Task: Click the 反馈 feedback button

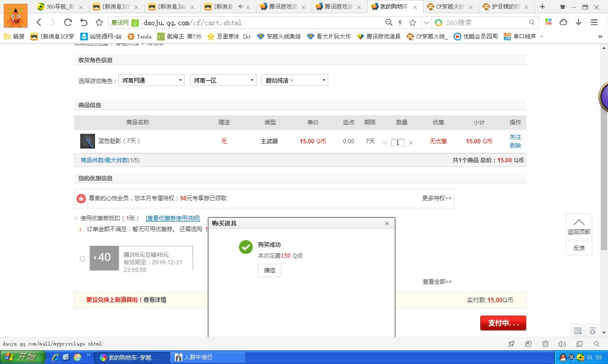Action: click(579, 248)
